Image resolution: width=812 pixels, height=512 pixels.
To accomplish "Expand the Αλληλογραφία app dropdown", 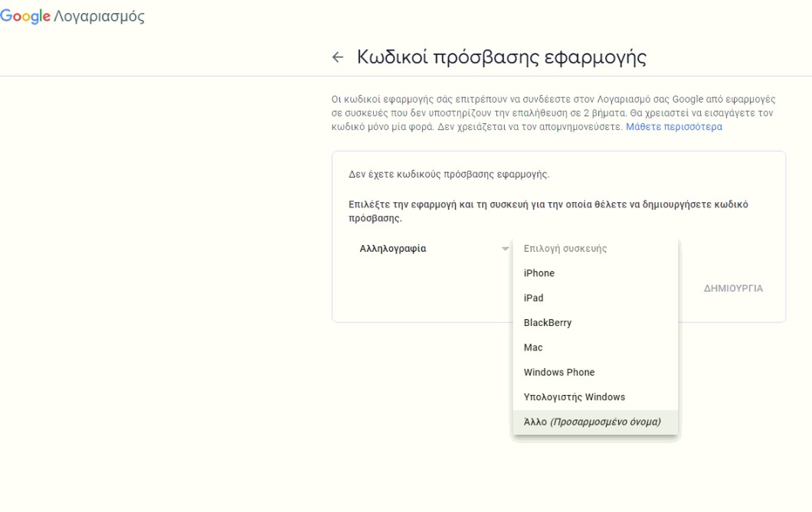I will (431, 249).
